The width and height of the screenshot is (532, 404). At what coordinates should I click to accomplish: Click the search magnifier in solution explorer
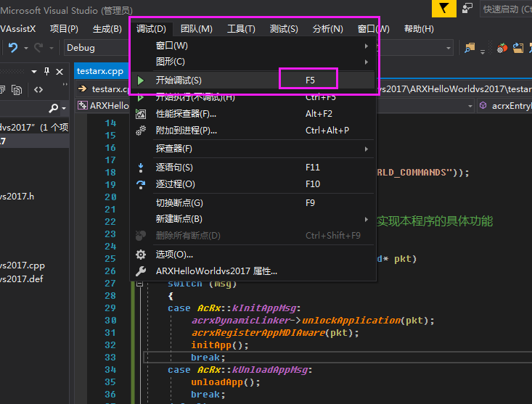click(x=54, y=108)
